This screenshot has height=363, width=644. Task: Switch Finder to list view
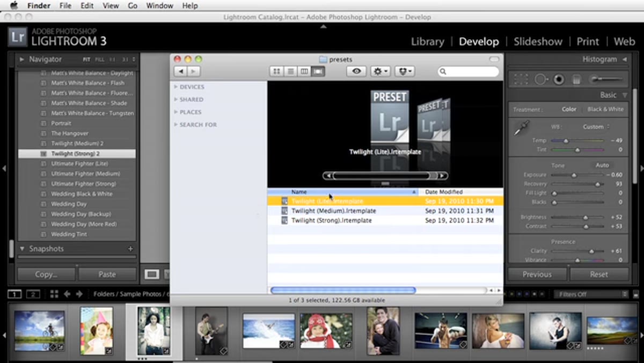point(291,71)
